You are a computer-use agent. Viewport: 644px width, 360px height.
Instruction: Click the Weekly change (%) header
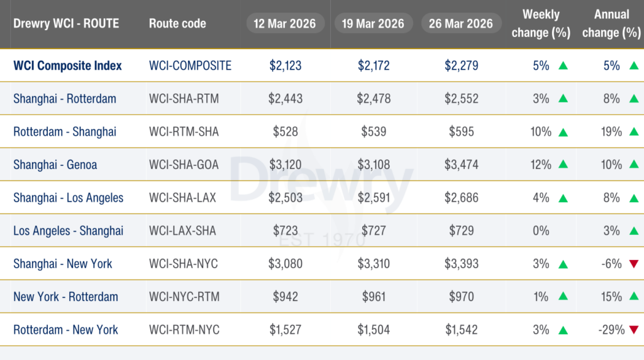point(540,24)
